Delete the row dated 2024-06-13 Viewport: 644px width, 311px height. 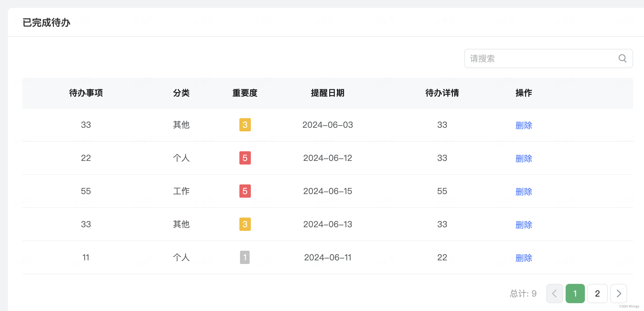(x=524, y=225)
